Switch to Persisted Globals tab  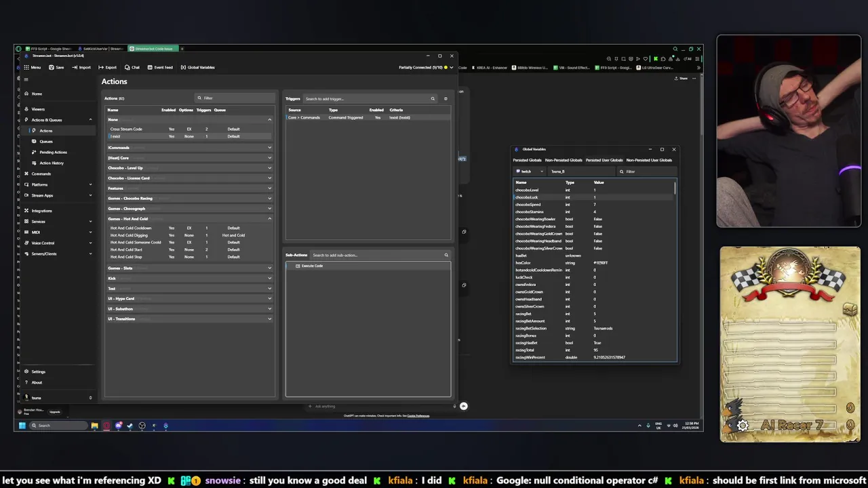coord(527,160)
